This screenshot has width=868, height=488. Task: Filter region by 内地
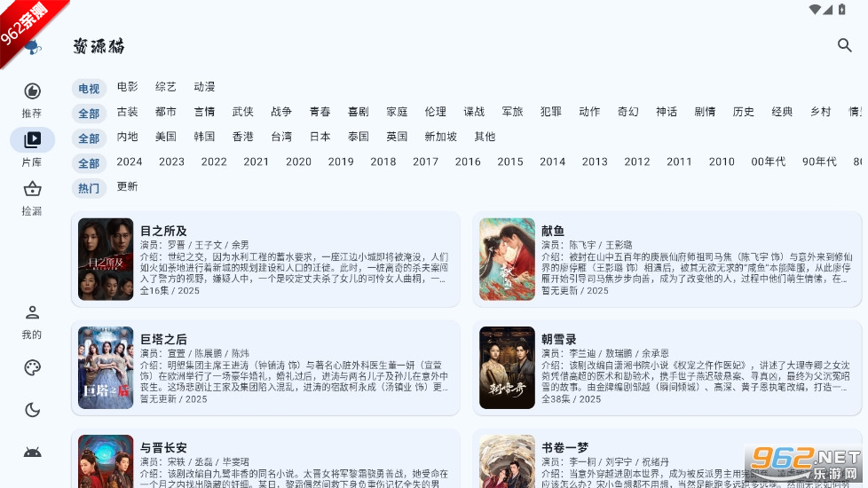pos(127,137)
